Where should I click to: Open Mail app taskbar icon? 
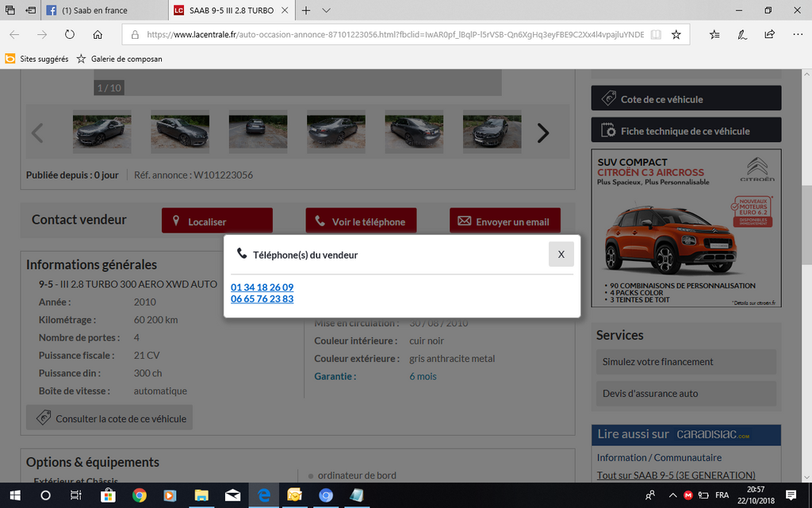(x=232, y=495)
